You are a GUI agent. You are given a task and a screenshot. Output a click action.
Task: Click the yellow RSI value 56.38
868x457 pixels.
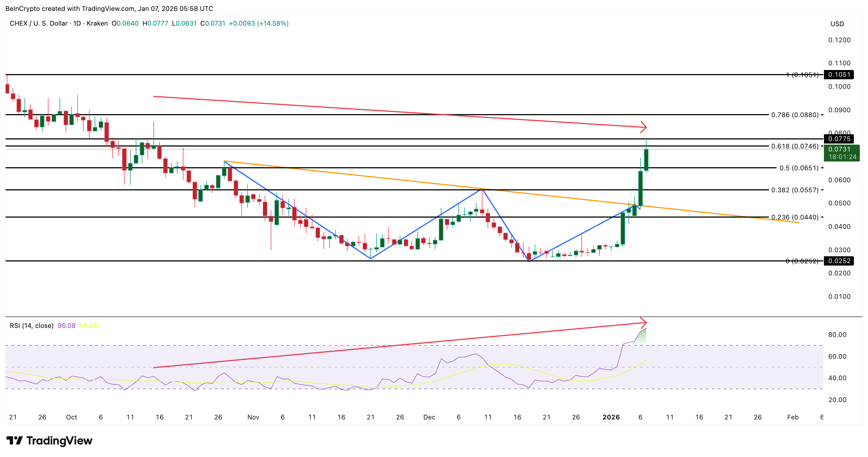[89, 326]
